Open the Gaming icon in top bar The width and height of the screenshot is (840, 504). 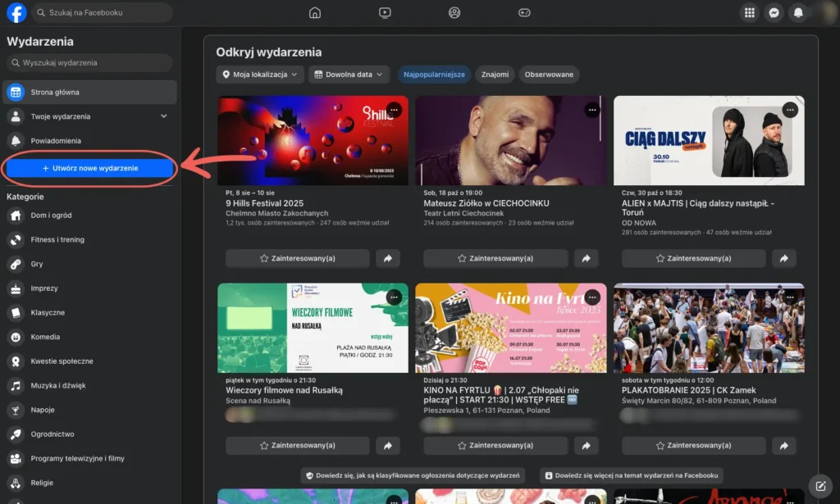click(x=525, y=12)
